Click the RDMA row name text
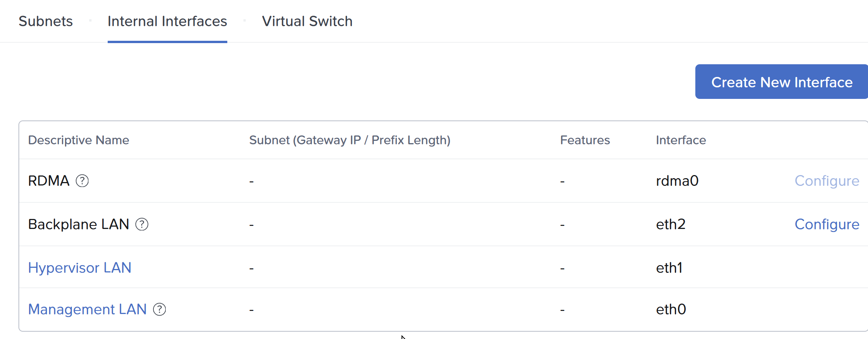This screenshot has height=339, width=868. click(x=48, y=181)
